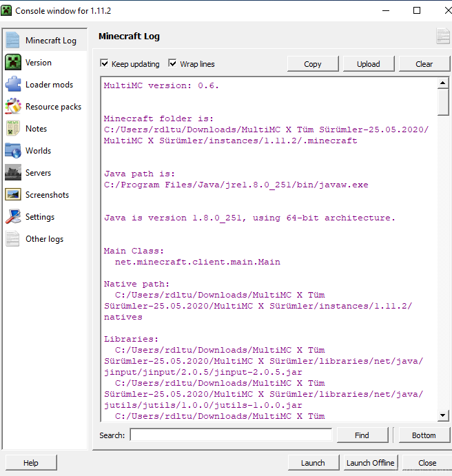Click the 'Native path:' log line
Image resolution: width=452 pixels, height=476 pixels.
coord(136,284)
